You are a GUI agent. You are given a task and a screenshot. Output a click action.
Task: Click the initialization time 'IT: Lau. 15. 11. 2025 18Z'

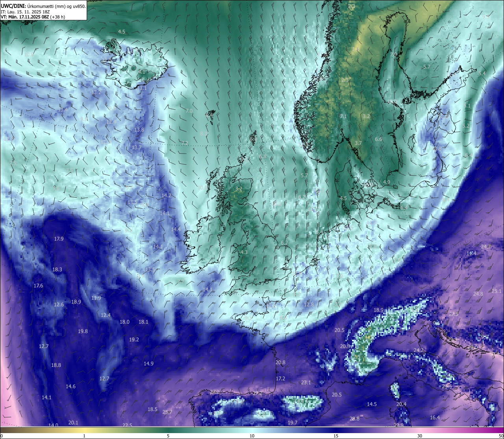click(x=25, y=11)
